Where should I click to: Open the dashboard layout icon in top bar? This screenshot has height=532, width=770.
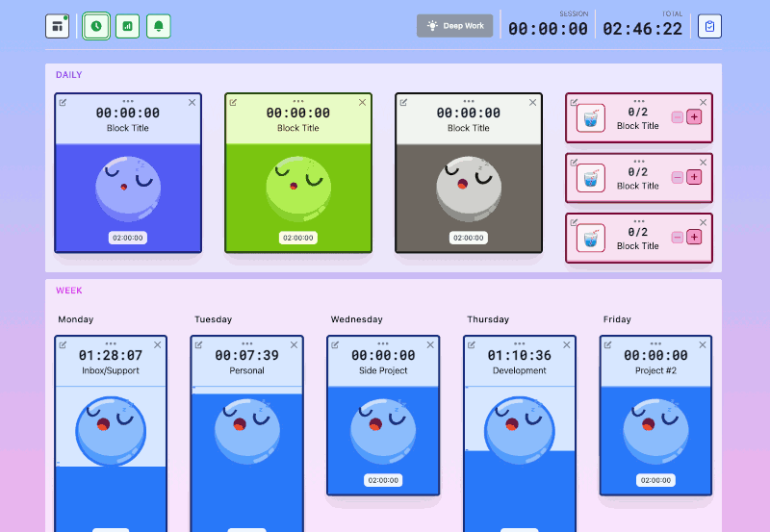[57, 27]
